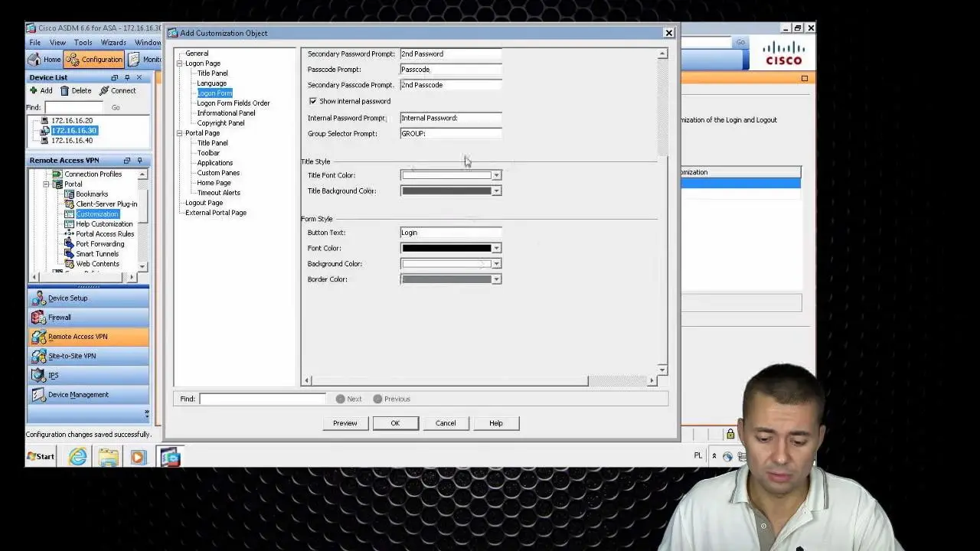The height and width of the screenshot is (551, 980).
Task: Select device 172.16.16.20 in Device List
Action: point(72,120)
